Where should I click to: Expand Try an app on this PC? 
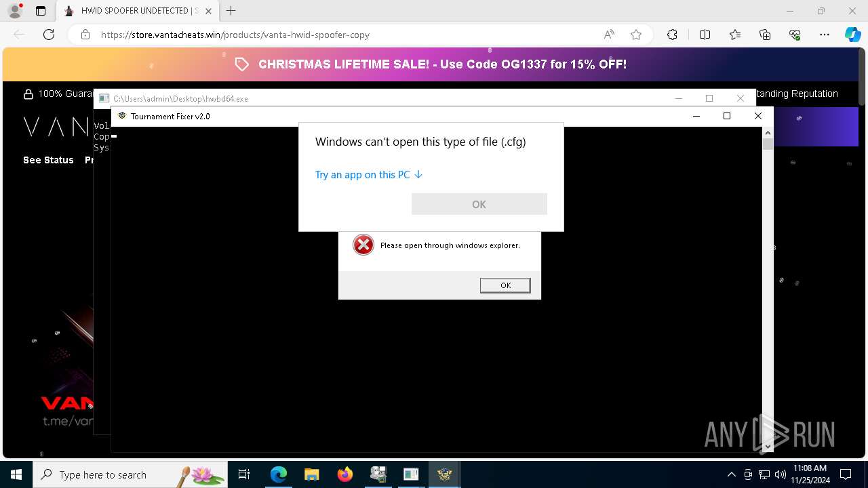[369, 175]
